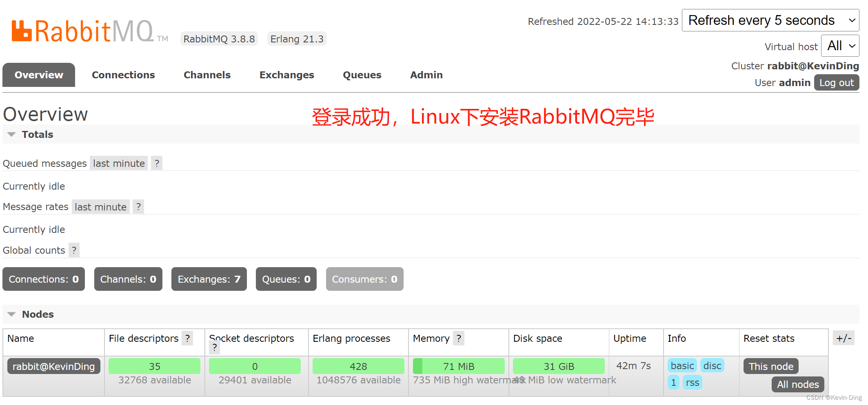Click the 42m 7s uptime value
Screen dimensions: 868x405
coord(633,365)
